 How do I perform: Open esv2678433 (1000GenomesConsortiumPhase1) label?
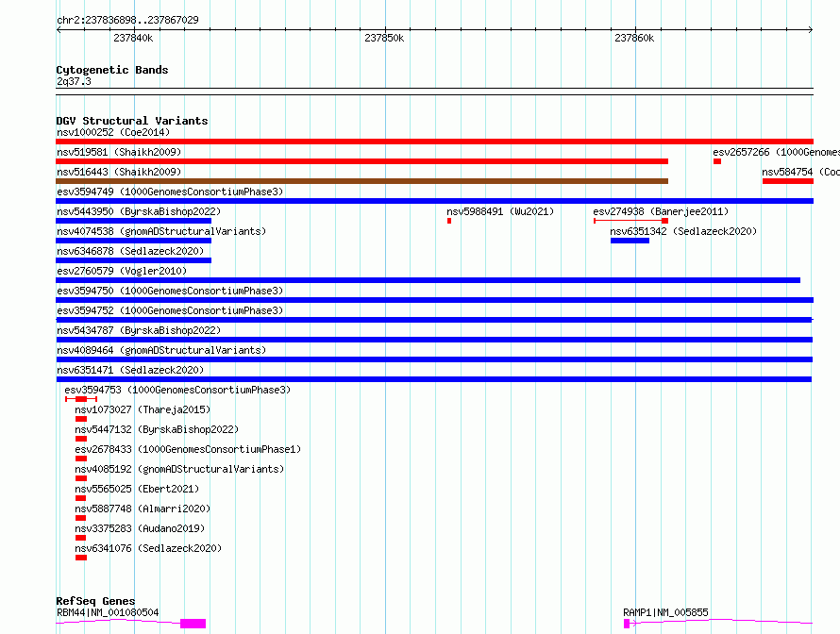pos(188,449)
